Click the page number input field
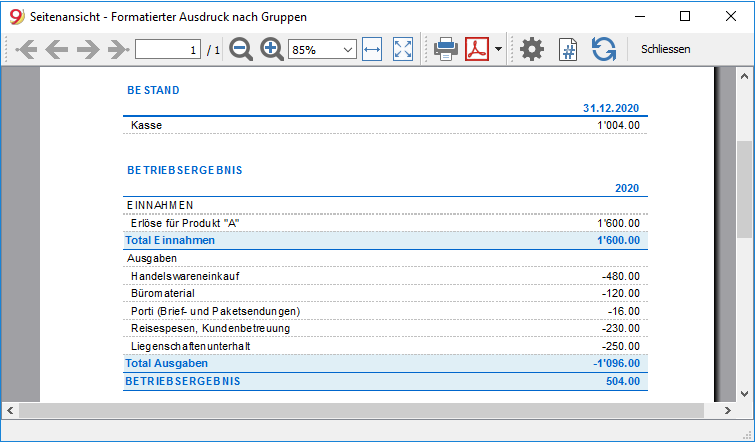Image resolution: width=755 pixels, height=442 pixels. (x=168, y=50)
